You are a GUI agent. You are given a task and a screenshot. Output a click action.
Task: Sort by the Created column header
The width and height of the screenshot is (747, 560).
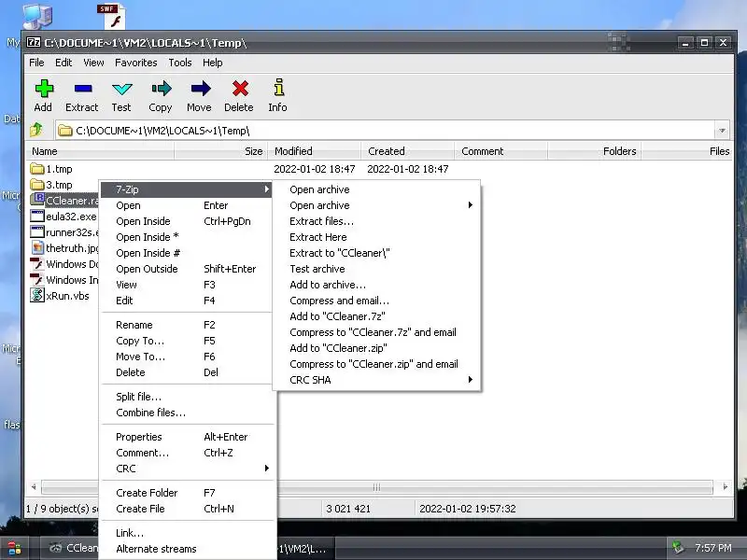tap(407, 151)
